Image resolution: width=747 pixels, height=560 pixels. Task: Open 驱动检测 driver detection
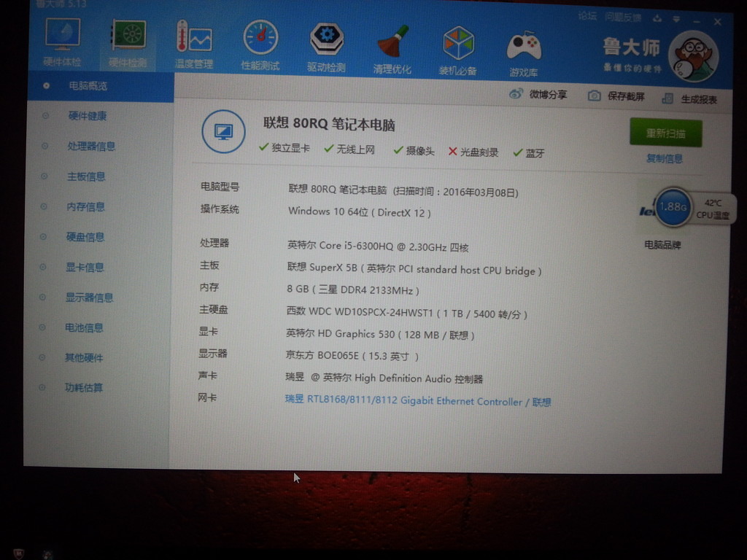326,47
